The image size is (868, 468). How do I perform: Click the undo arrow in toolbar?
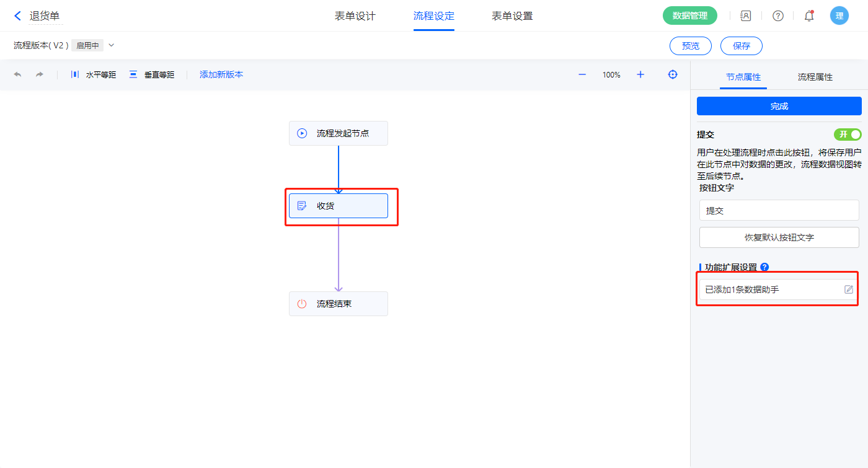coord(17,74)
